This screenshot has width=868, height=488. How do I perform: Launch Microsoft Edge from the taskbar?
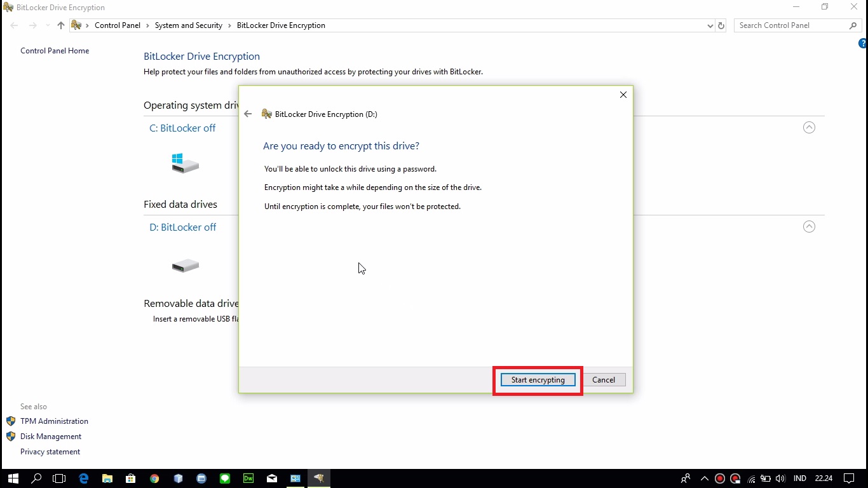[83, 478]
